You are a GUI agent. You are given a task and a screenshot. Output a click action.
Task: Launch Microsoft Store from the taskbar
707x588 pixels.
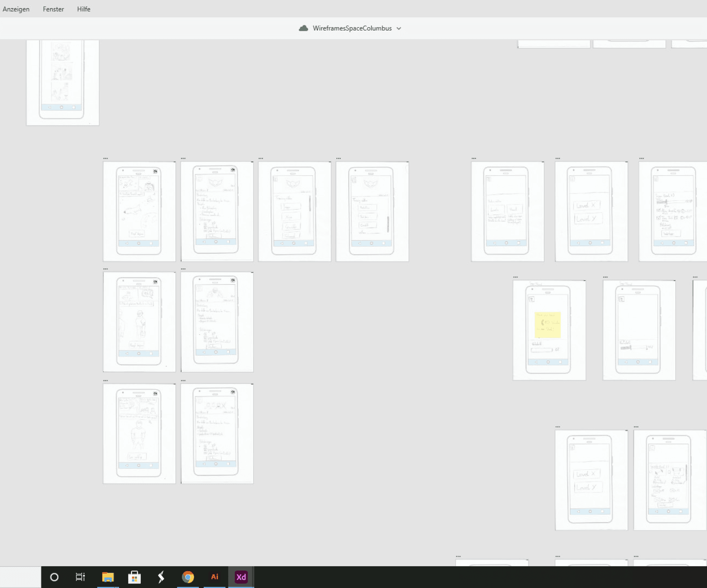tap(134, 577)
